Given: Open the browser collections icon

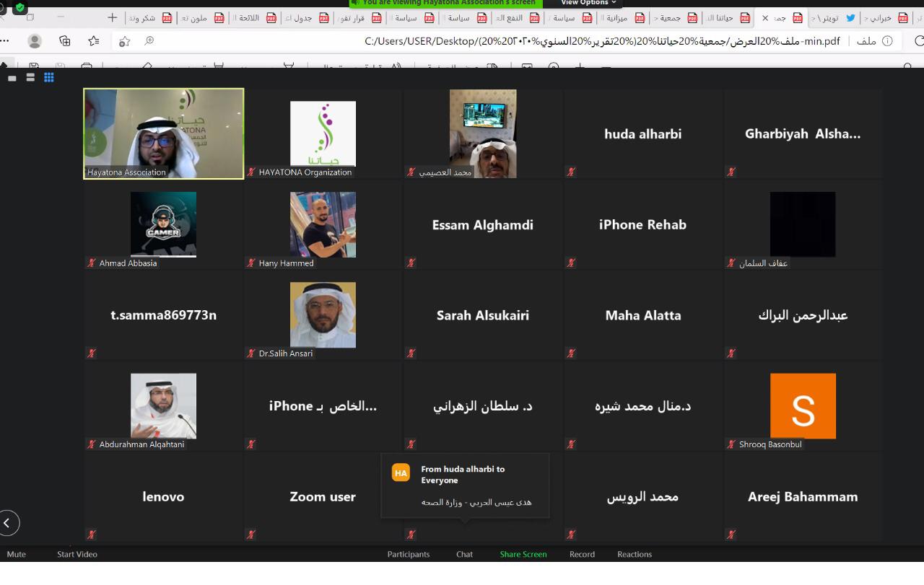Looking at the screenshot, I should (x=65, y=41).
